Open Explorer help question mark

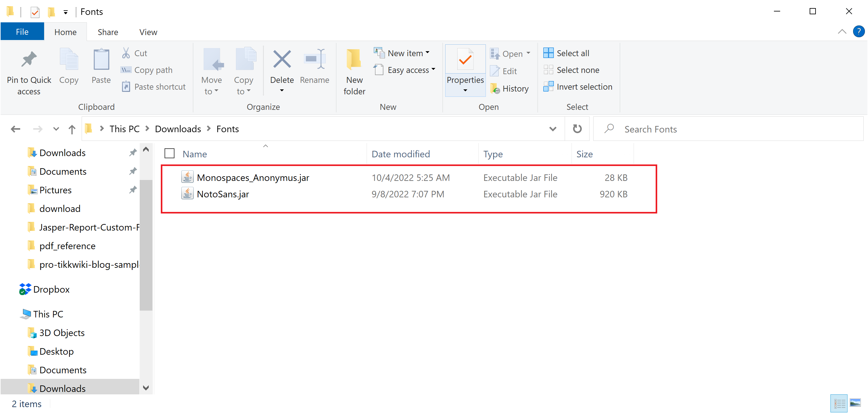click(x=859, y=32)
